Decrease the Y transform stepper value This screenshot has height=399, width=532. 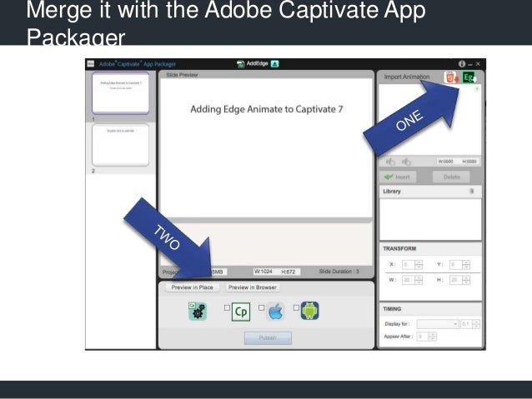click(466, 267)
